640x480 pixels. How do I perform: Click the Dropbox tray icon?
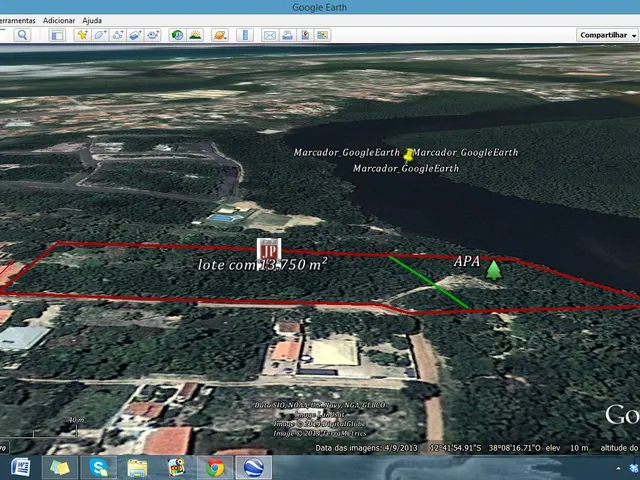pyautogui.click(x=634, y=469)
